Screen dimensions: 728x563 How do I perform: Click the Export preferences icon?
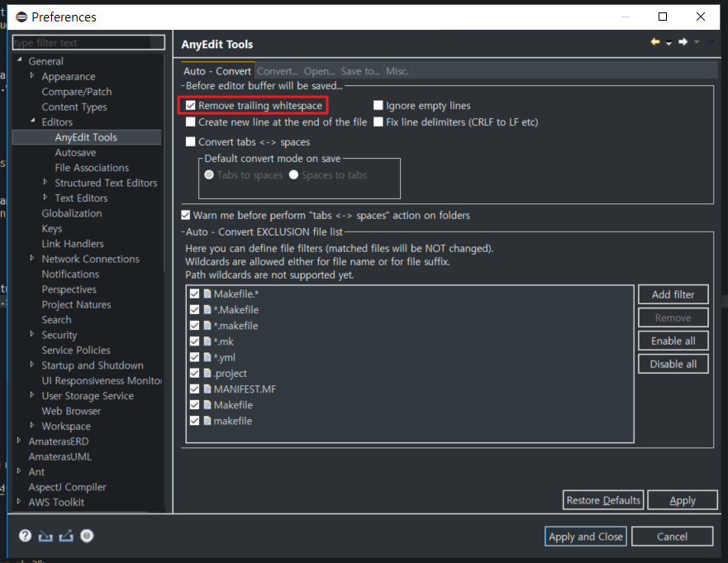pos(66,536)
